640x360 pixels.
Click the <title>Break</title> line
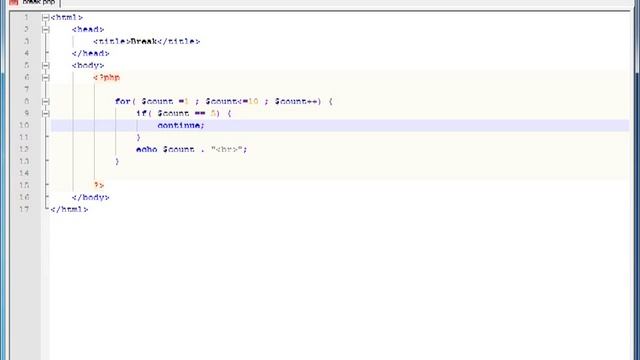coord(147,41)
